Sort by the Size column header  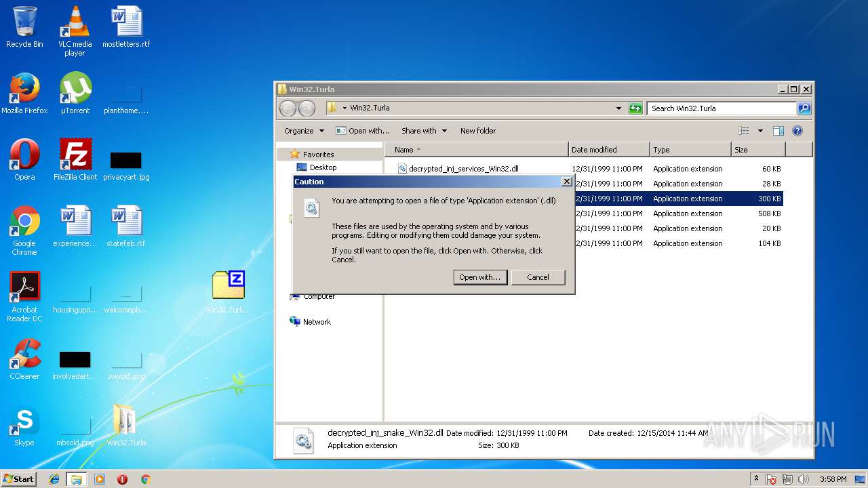click(x=758, y=150)
